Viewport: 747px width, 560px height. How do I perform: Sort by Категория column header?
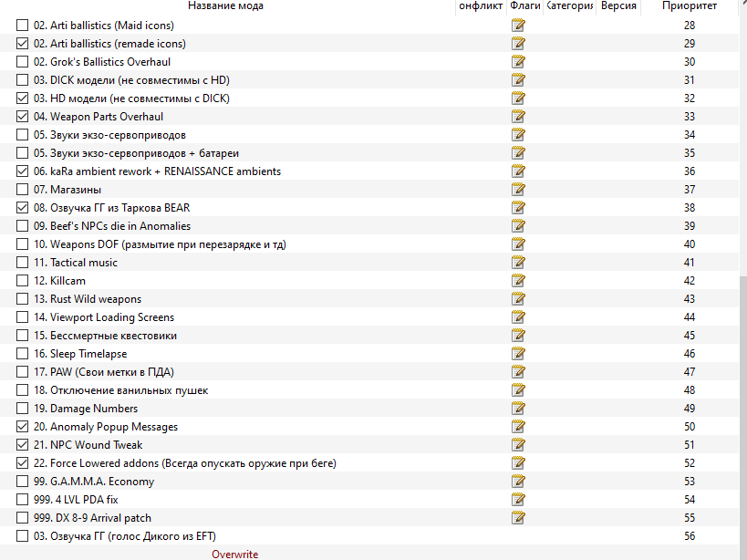(x=569, y=6)
